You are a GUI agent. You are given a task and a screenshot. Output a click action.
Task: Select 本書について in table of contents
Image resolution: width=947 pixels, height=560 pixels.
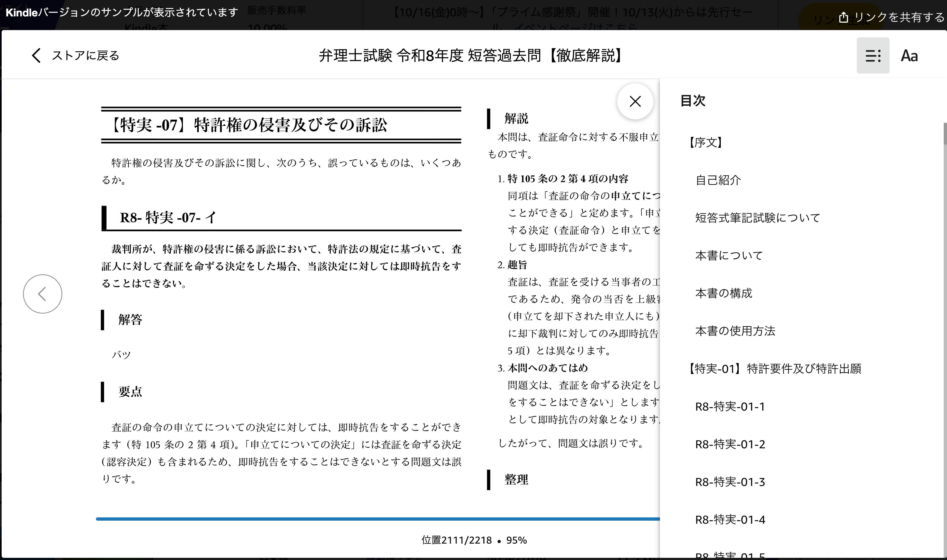[729, 255]
